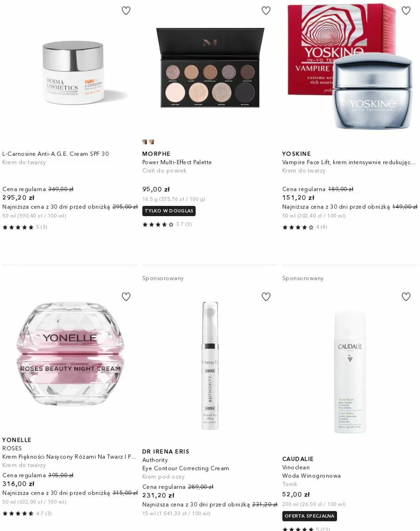Image resolution: width=420 pixels, height=531 pixels.
Task: Click the TYLKO W DOUGLAS badge
Action: [x=169, y=211]
